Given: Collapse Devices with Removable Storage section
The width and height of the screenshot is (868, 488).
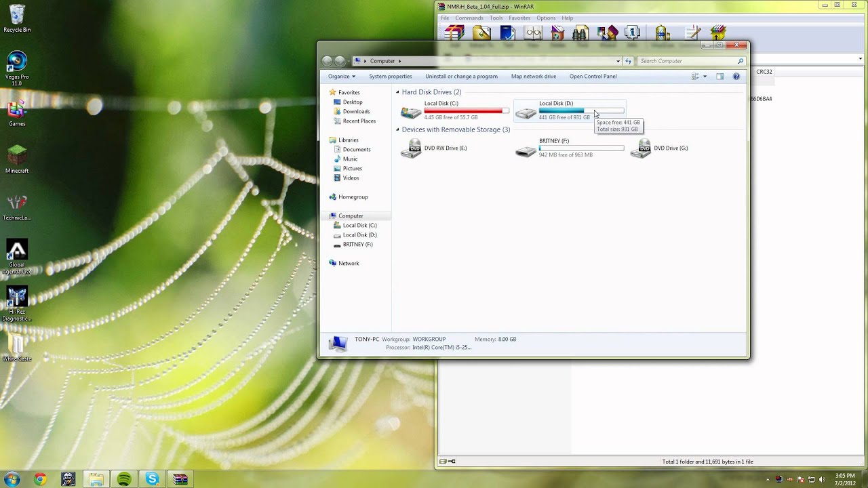Looking at the screenshot, I should point(397,129).
